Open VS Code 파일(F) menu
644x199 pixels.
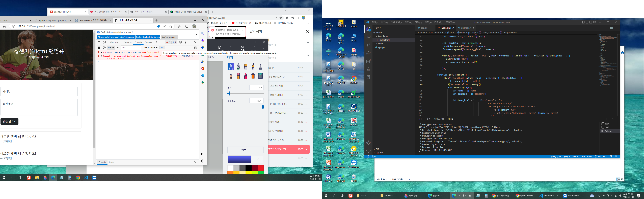coord(375,22)
